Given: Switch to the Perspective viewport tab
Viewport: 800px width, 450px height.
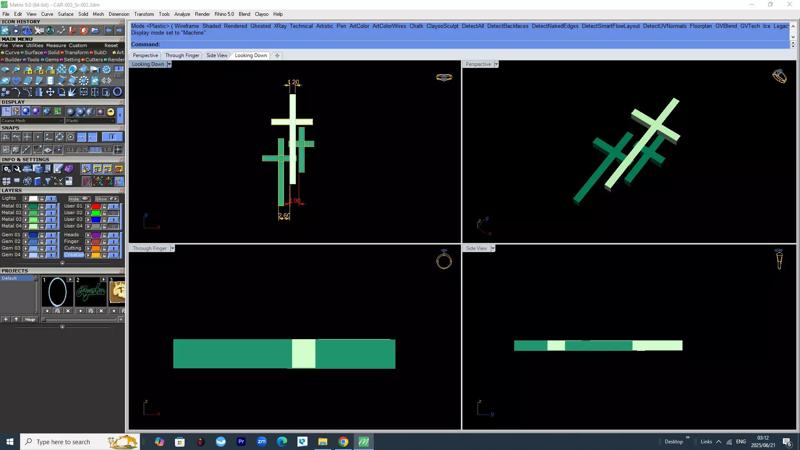Looking at the screenshot, I should [x=145, y=55].
